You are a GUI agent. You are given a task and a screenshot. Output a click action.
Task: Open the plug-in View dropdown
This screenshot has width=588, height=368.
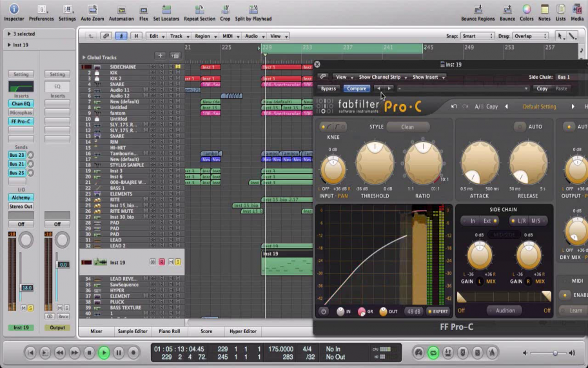[x=344, y=77]
